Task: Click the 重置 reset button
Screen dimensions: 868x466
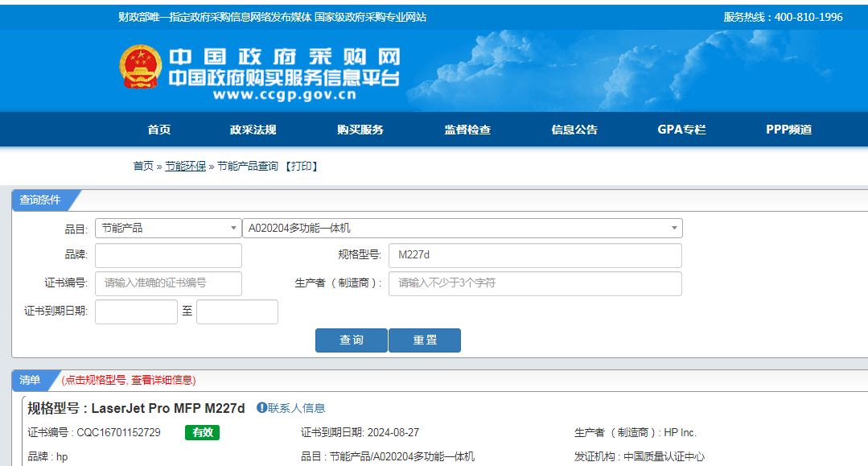Action: 425,340
